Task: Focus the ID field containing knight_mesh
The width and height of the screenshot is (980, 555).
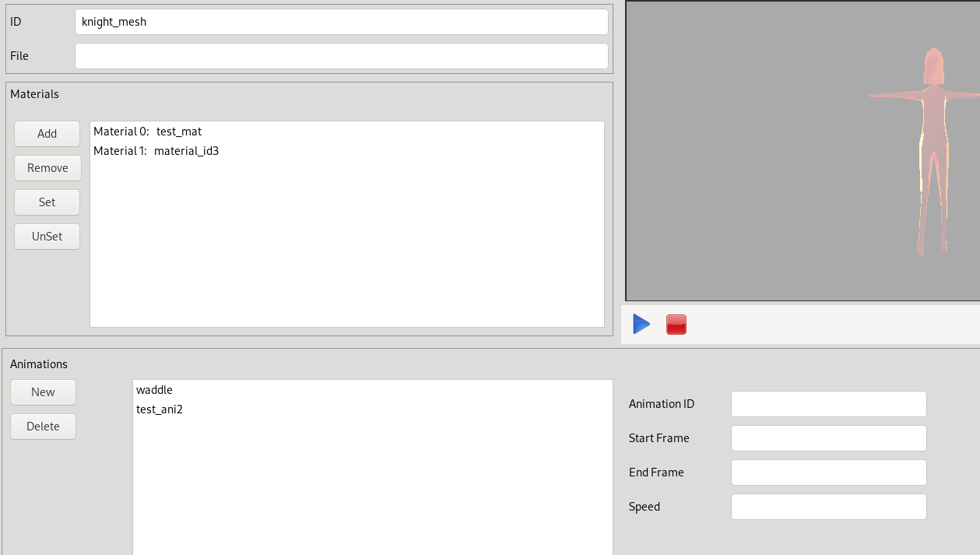Action: coord(341,22)
